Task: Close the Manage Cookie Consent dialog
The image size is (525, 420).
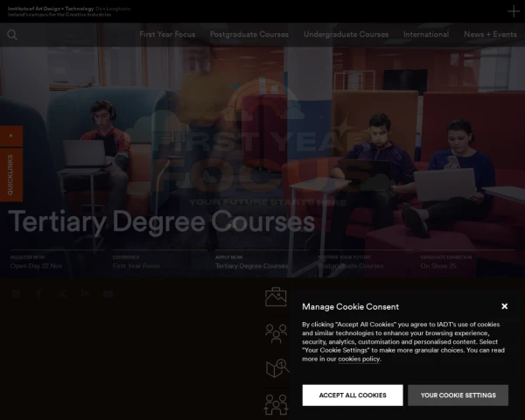Action: tap(505, 306)
